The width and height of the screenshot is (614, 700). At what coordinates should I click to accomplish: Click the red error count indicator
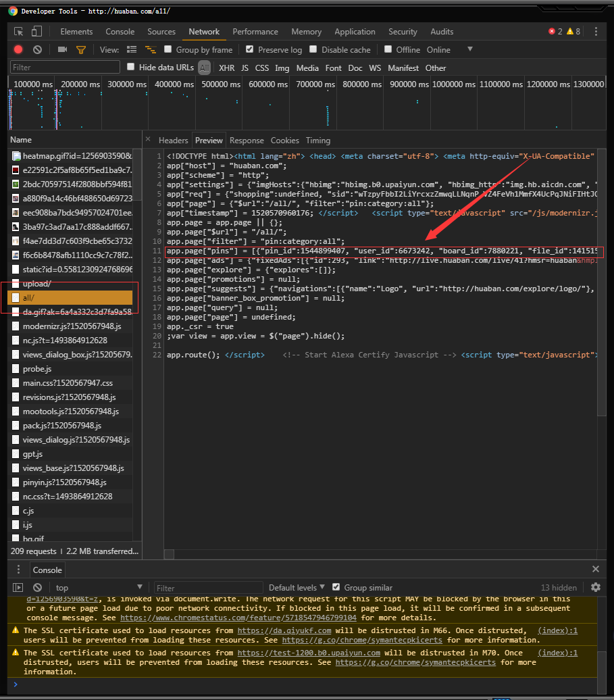pos(555,31)
